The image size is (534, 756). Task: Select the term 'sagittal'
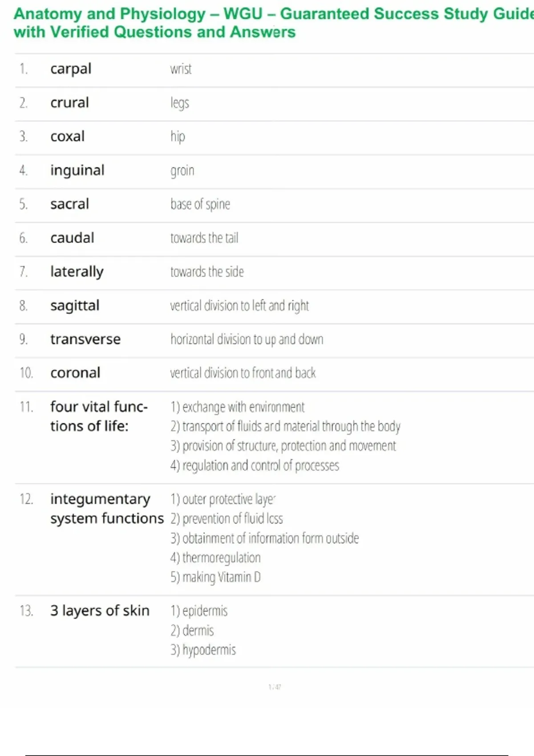pos(75,306)
